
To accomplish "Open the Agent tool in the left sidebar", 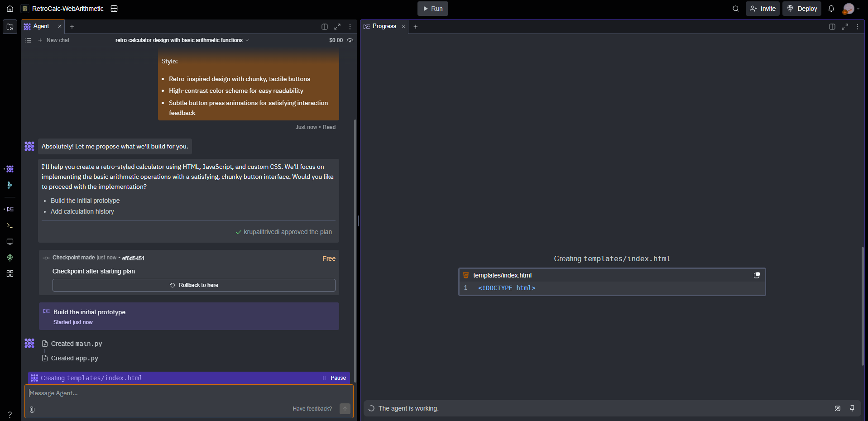I will (10, 169).
